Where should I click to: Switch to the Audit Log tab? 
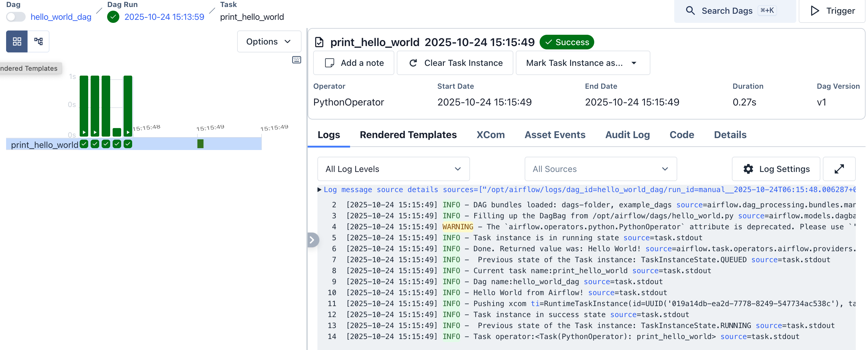[627, 135]
